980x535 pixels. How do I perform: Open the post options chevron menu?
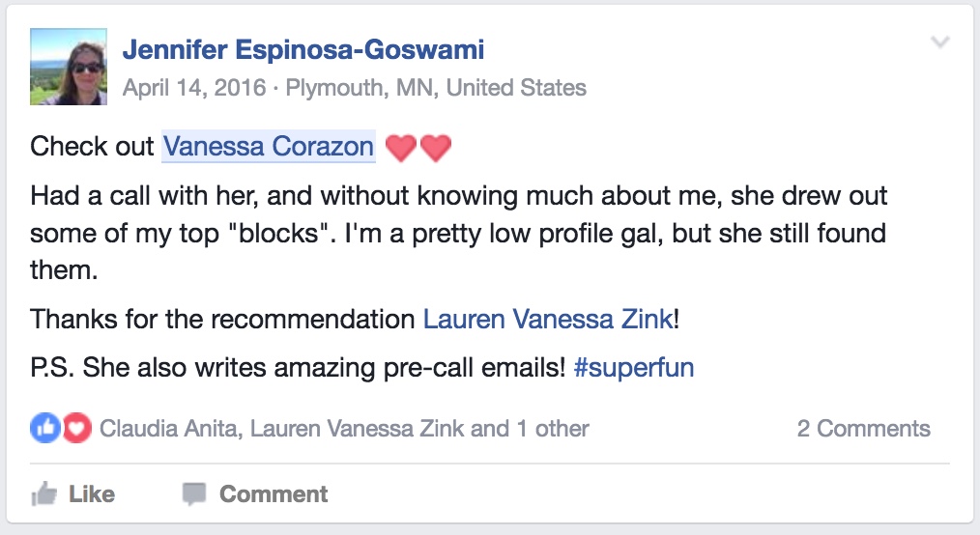pos(940,42)
